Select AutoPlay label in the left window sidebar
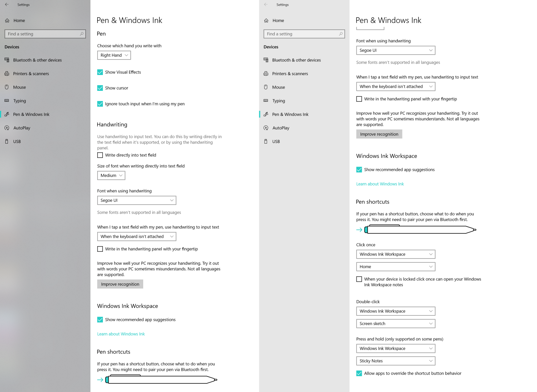 (x=22, y=128)
